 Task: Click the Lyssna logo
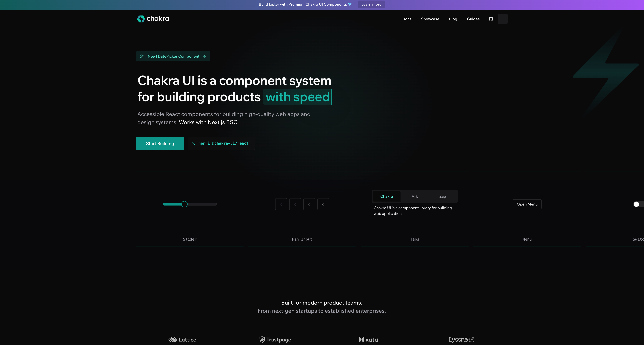[461, 339]
